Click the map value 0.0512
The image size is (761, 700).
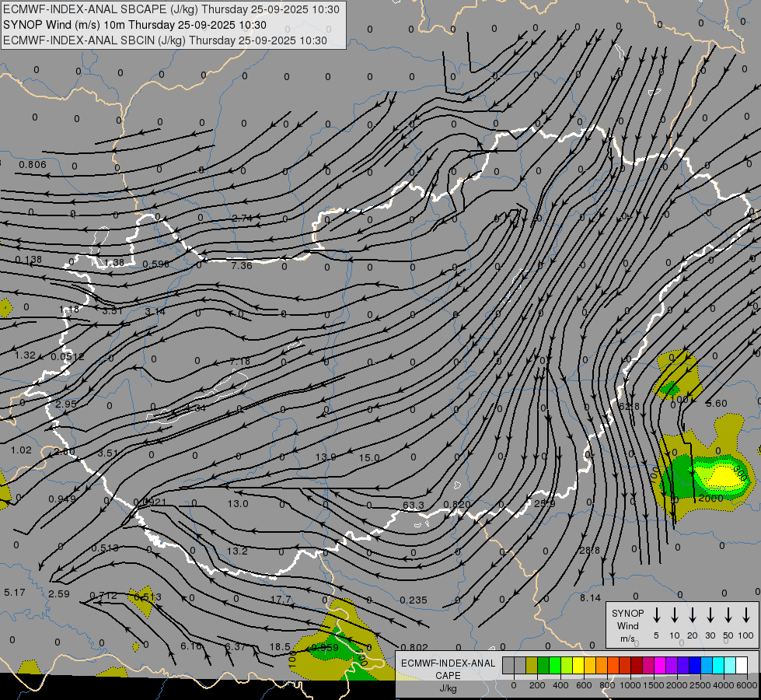point(68,356)
